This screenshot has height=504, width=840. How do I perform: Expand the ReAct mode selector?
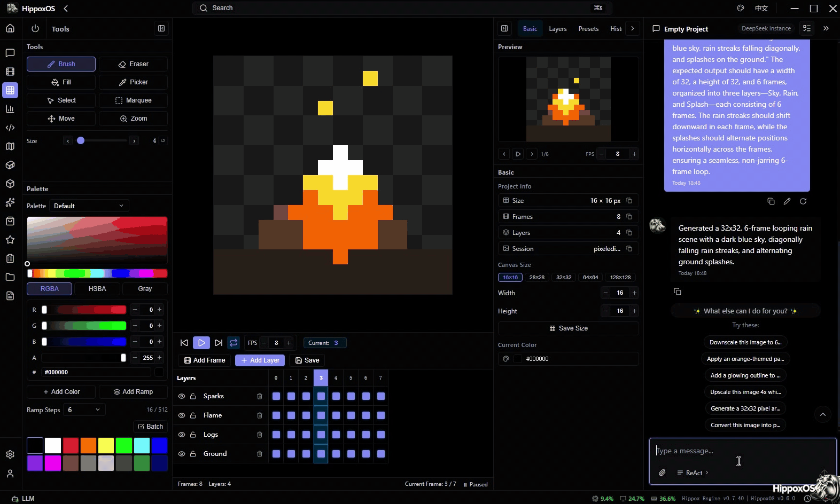693,472
